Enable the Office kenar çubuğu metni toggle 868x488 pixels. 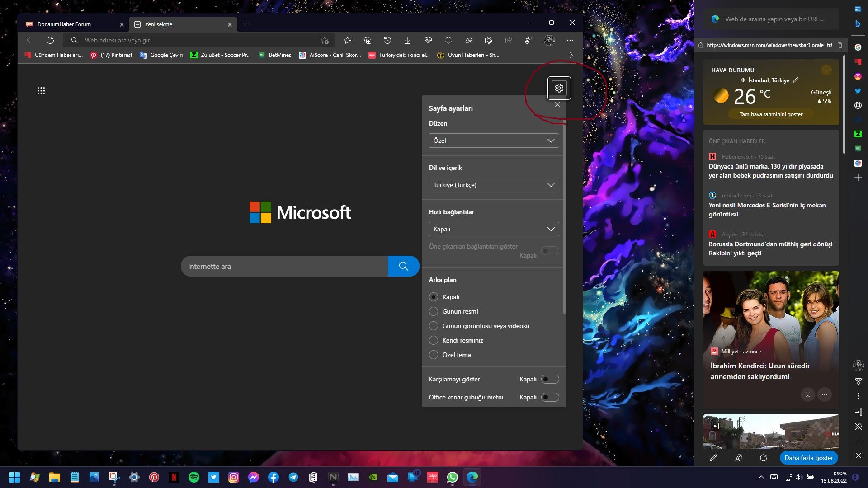(x=550, y=397)
